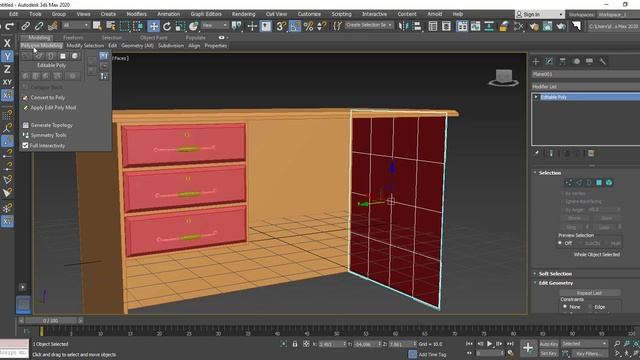640x360 pixels.
Task: Restrict to XY plane constraint
Action: 7,82
